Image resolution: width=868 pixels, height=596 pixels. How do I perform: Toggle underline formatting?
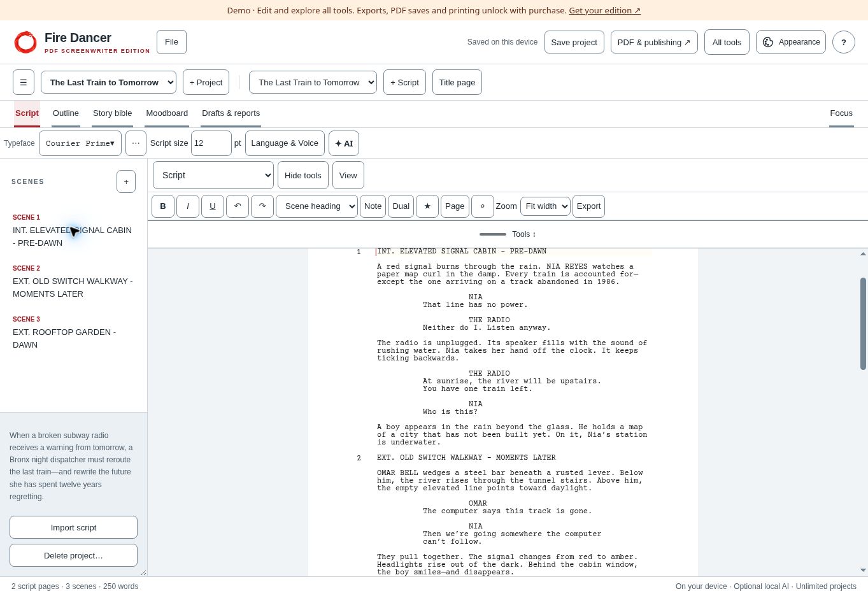tap(213, 206)
